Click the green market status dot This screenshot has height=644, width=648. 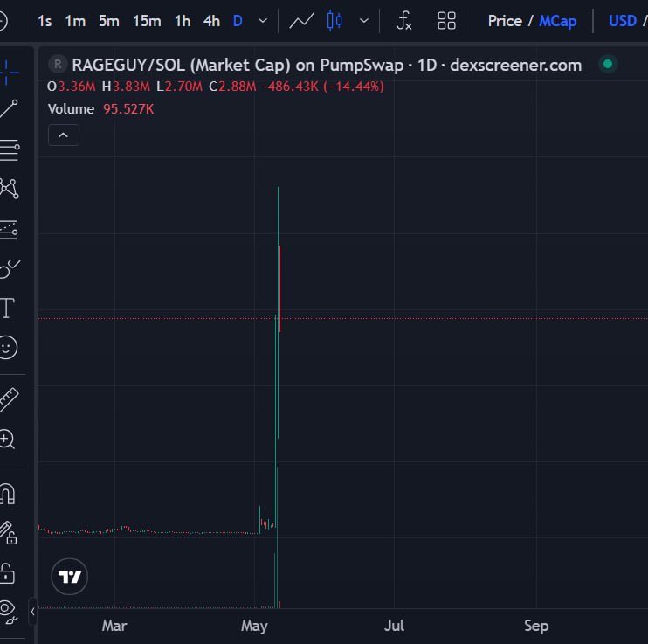608,64
